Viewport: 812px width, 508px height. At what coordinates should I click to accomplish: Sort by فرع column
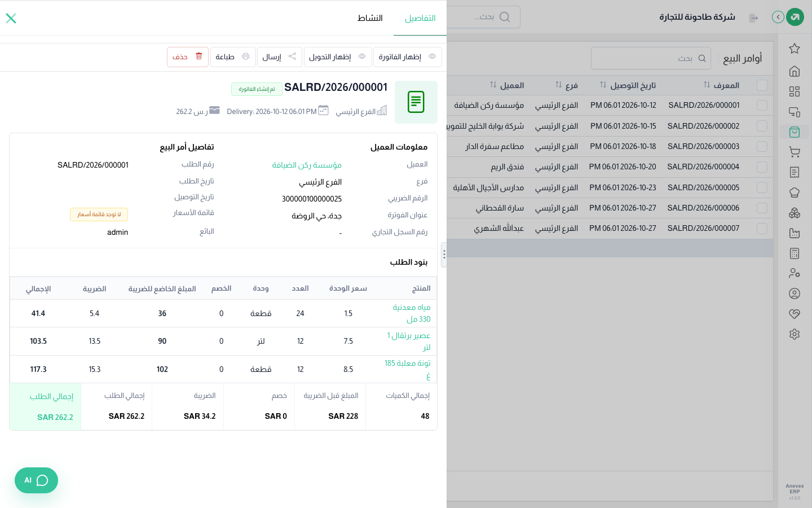point(559,85)
